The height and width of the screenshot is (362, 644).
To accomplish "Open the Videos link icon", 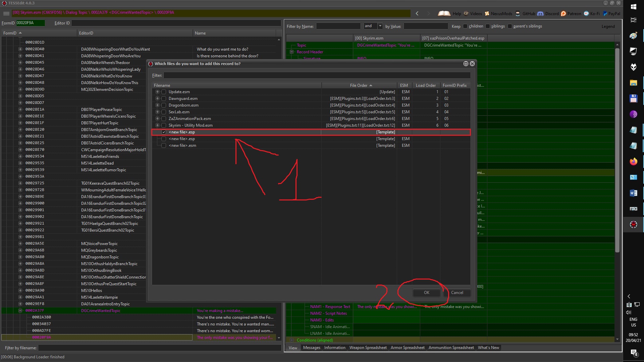I will tap(466, 13).
